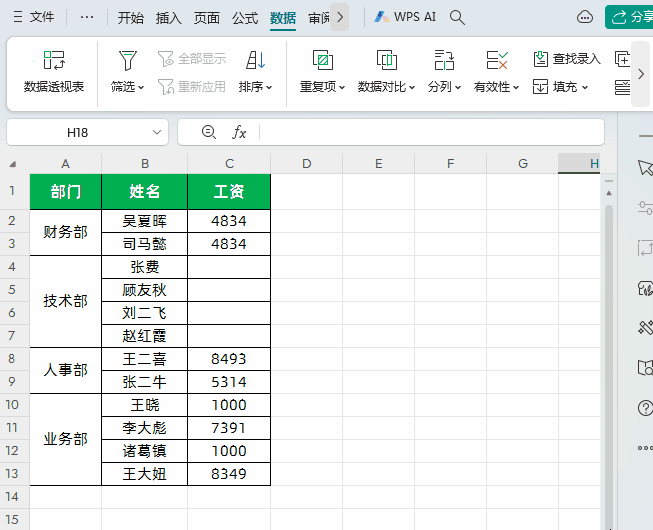Click the sidebar selection arrow icon
Viewport: 653px width, 530px height.
[645, 167]
